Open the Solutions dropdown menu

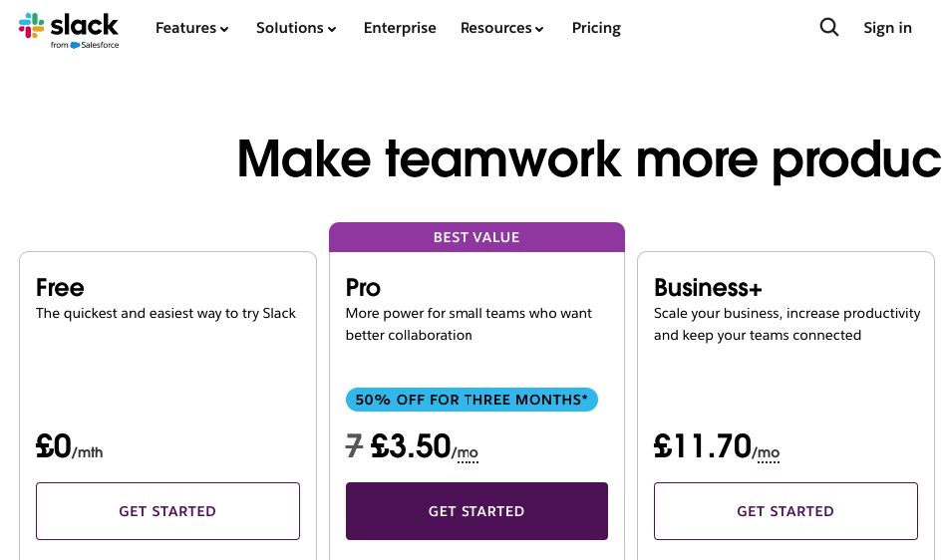pos(296,28)
